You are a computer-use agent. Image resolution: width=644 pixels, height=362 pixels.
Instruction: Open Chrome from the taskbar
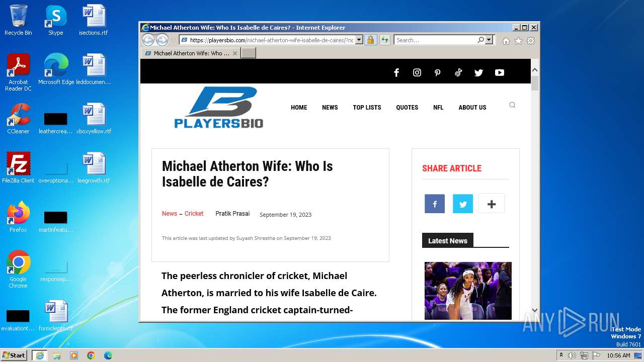tap(91, 355)
